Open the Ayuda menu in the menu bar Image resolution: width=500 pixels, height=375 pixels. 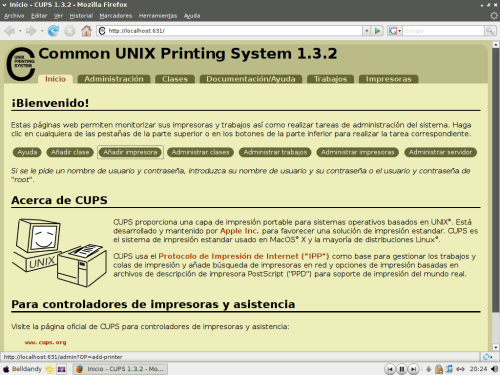click(192, 16)
